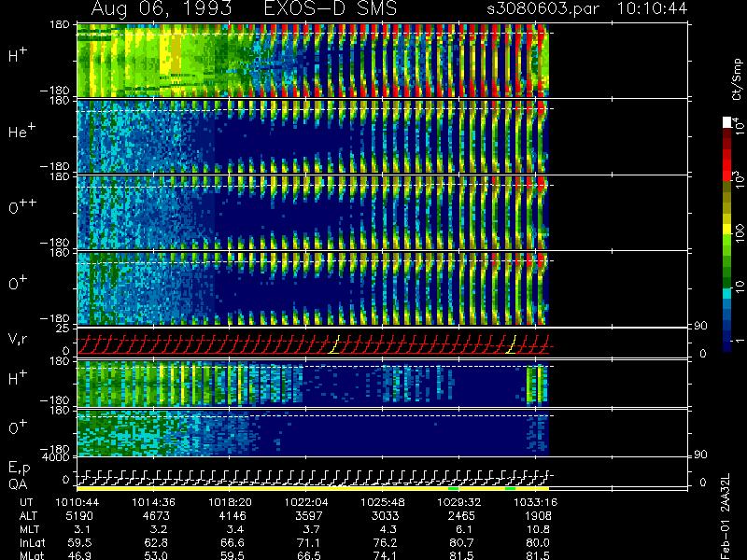
Task: Click the "V,r" panel label
Action: pyautogui.click(x=18, y=339)
